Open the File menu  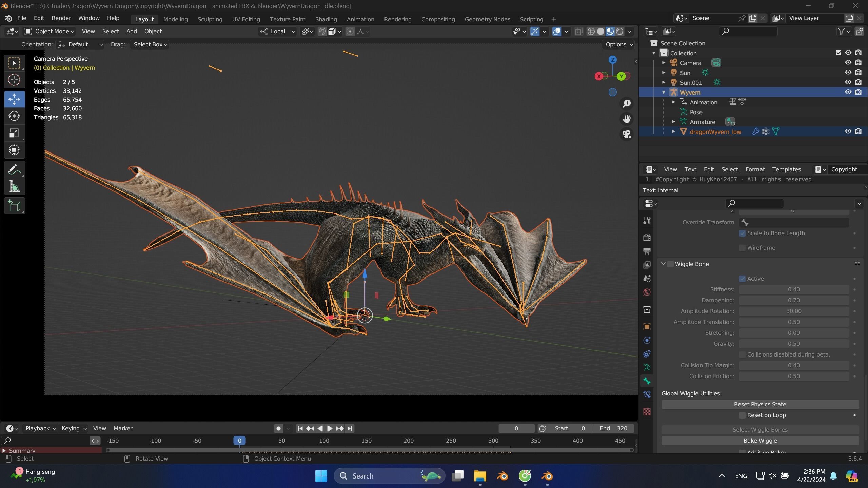pos(22,18)
